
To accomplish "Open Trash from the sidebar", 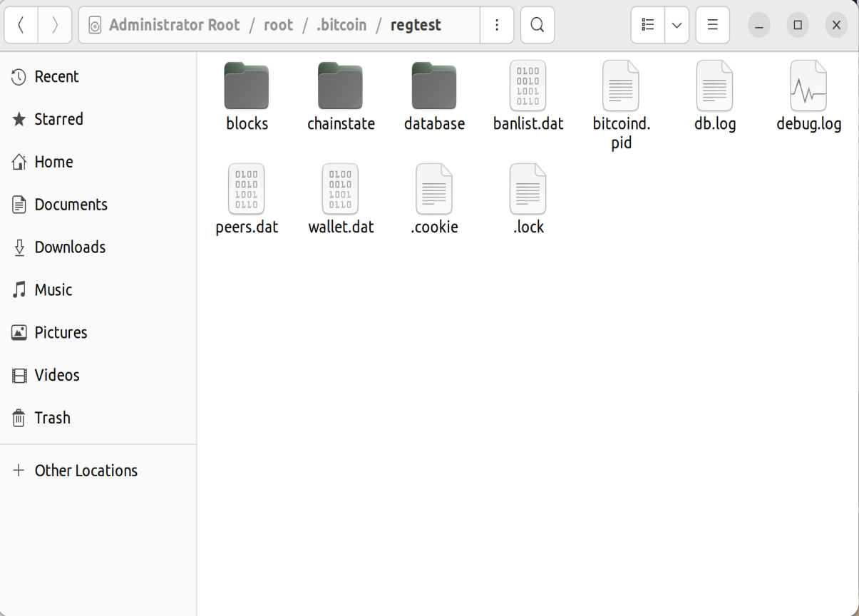I will click(52, 418).
